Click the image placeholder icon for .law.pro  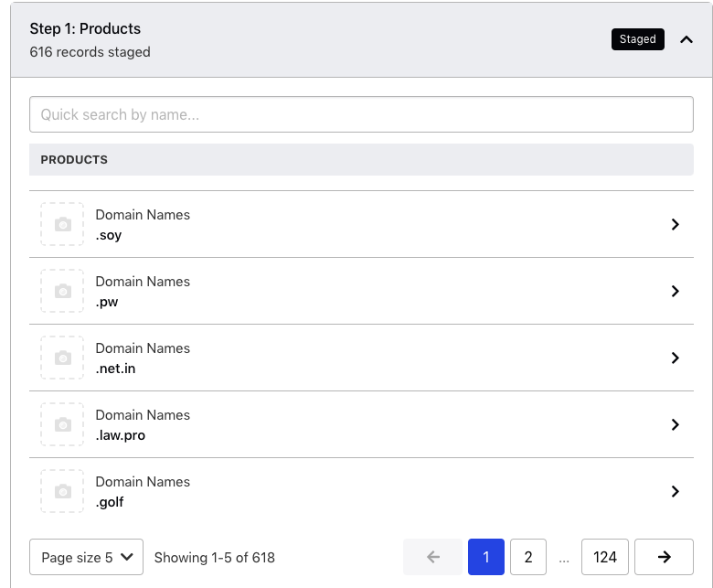[x=62, y=424]
